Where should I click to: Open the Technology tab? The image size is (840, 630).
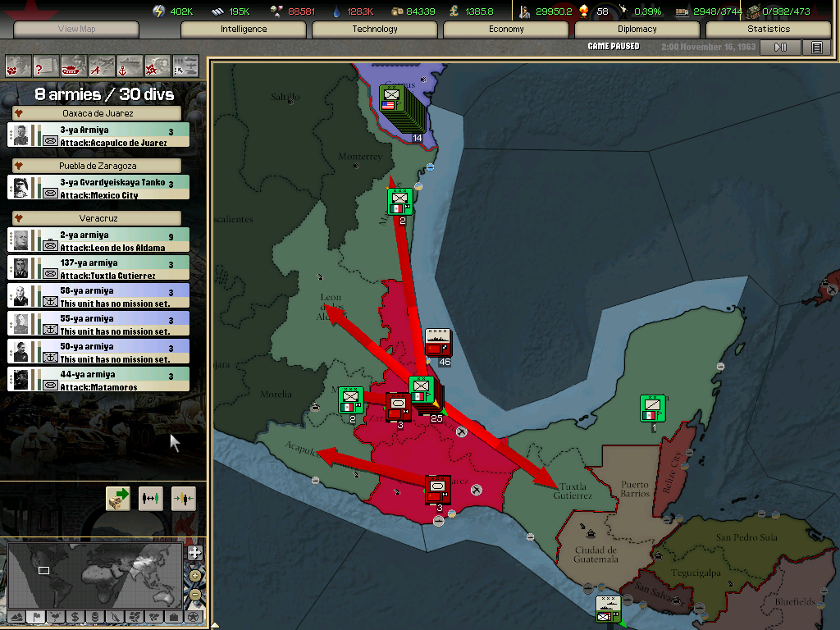click(375, 30)
